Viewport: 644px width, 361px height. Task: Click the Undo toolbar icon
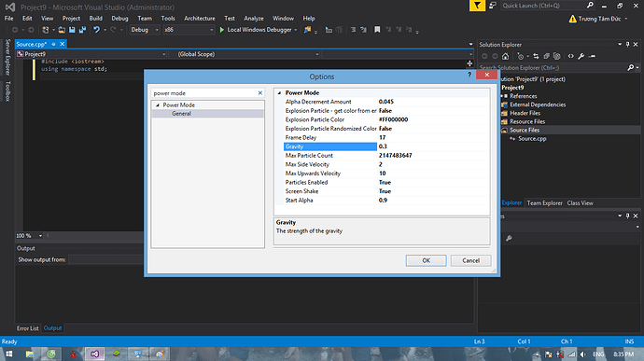point(96,30)
